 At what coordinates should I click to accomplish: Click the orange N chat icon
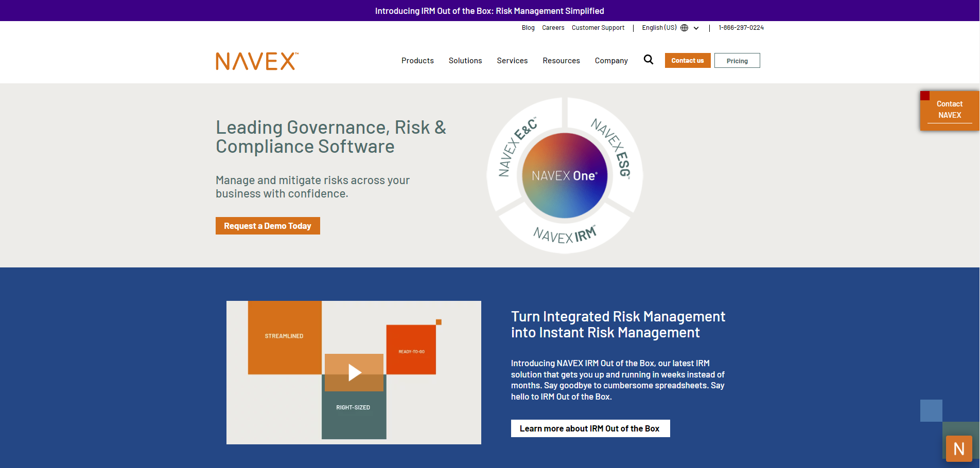959,448
